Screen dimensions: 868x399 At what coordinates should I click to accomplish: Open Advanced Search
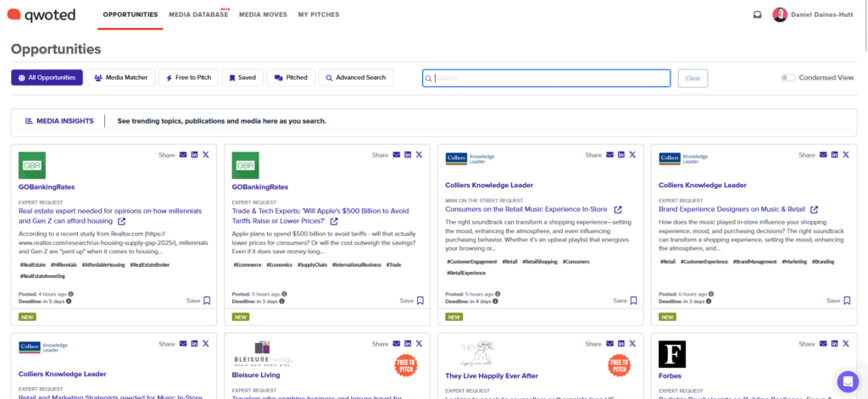[x=356, y=77]
